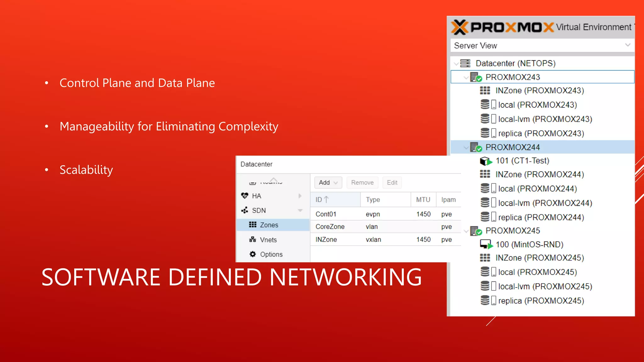
Task: Open the SDN menu item
Action: (273, 211)
